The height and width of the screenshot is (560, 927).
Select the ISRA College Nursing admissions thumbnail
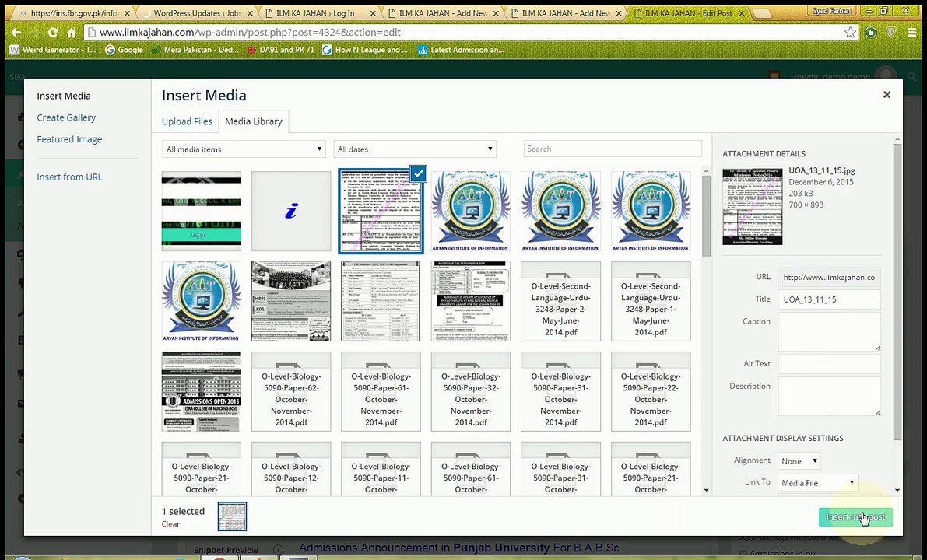pyautogui.click(x=201, y=391)
